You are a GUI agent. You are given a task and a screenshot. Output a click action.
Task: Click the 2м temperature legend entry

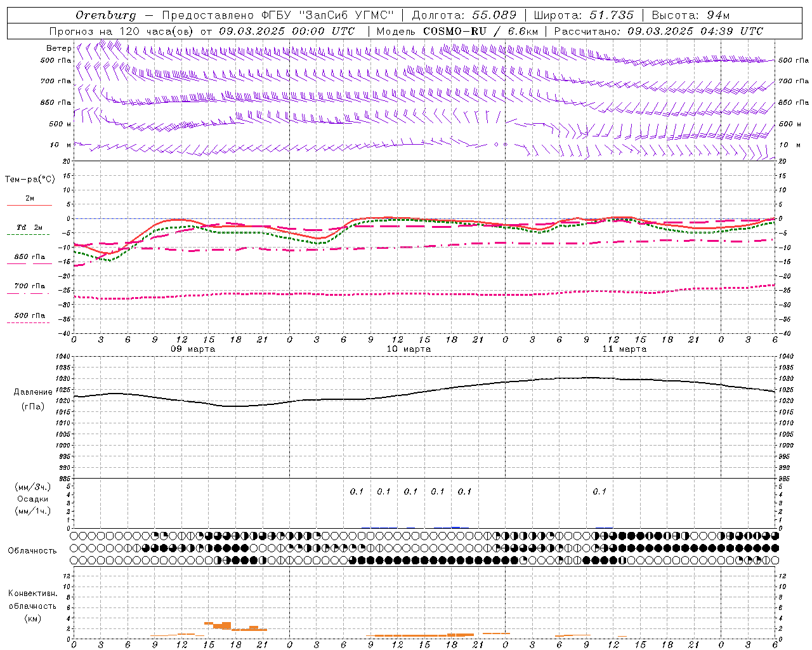point(30,199)
